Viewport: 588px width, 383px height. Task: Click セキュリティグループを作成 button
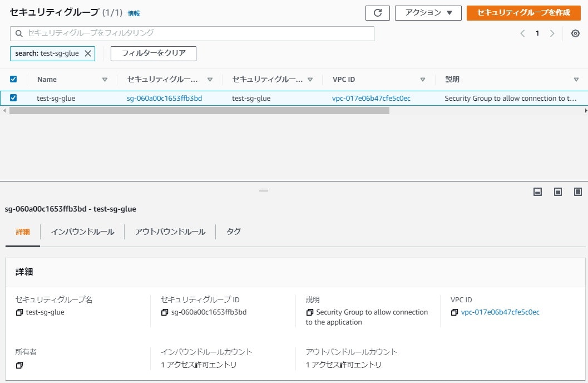[x=523, y=13]
